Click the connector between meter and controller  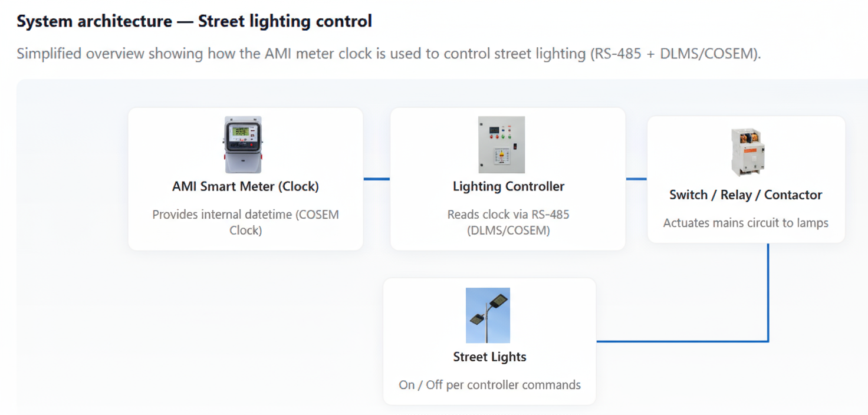[x=376, y=179]
